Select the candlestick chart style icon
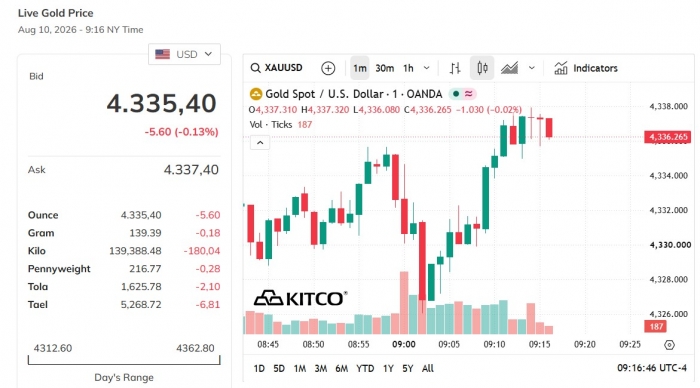The image size is (700, 388). (x=482, y=68)
